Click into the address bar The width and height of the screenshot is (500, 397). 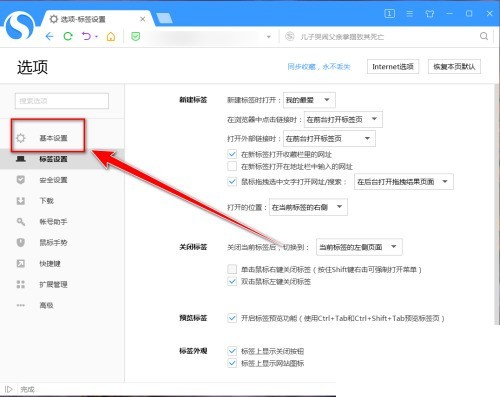click(202, 37)
